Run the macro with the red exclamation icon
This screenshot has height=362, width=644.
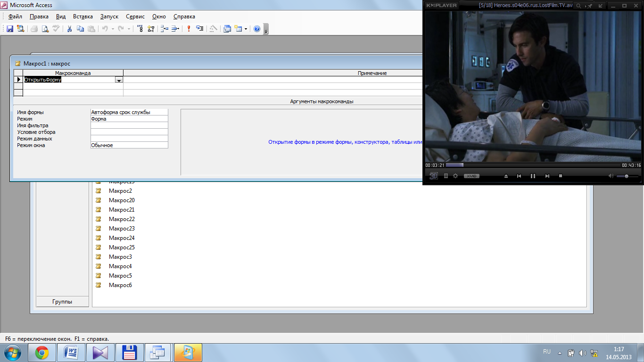pos(189,29)
